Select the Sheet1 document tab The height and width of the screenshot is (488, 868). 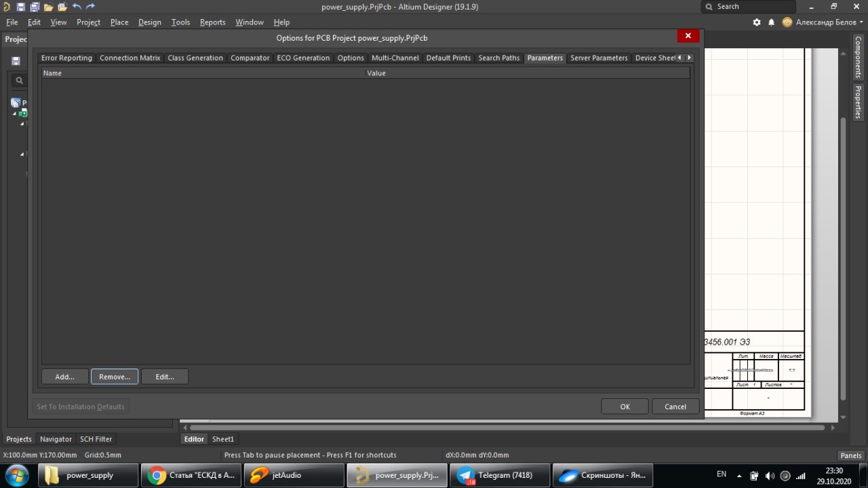[x=223, y=439]
